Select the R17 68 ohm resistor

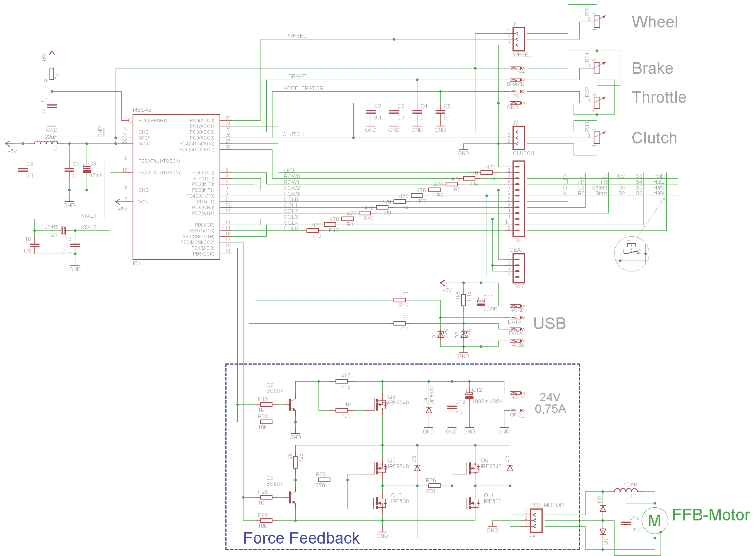tap(400, 323)
